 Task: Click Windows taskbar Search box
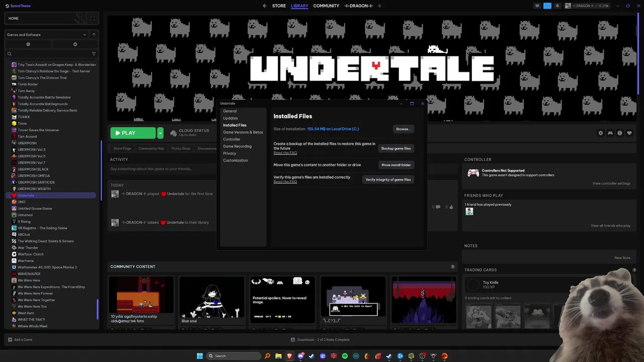[234, 356]
